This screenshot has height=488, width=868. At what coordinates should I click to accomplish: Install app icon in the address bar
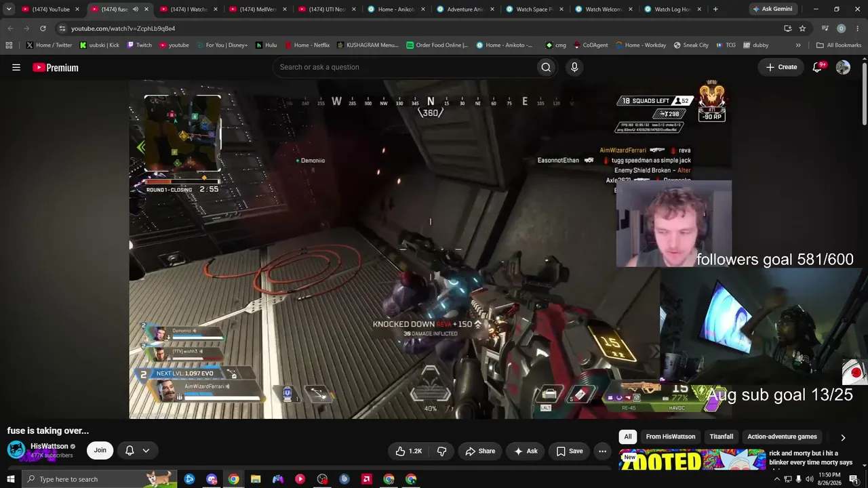(787, 28)
